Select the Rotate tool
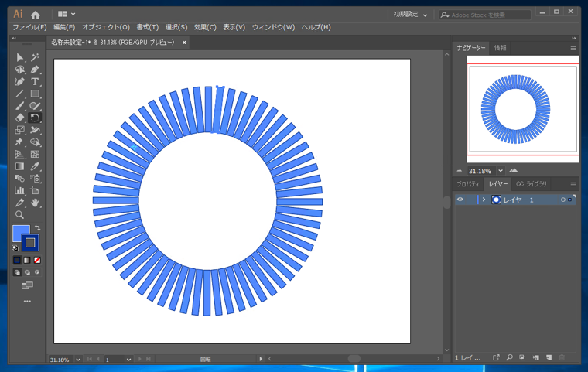588x372 pixels. pyautogui.click(x=35, y=118)
